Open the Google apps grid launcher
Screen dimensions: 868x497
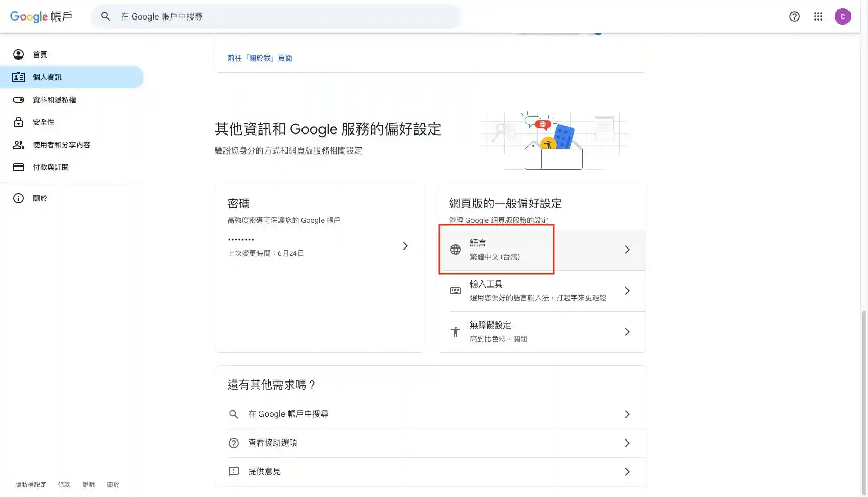pyautogui.click(x=818, y=16)
